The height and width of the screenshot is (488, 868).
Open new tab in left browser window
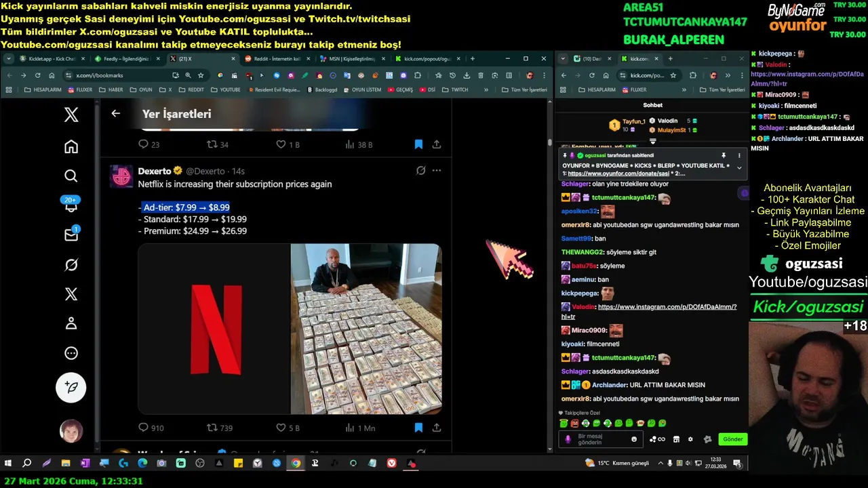pos(473,59)
